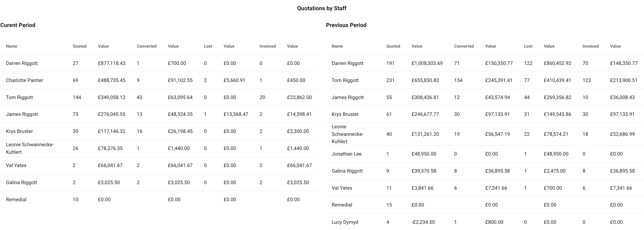Click the £5,660.91 lost value cell
The width and height of the screenshot is (644, 230).
click(x=234, y=80)
